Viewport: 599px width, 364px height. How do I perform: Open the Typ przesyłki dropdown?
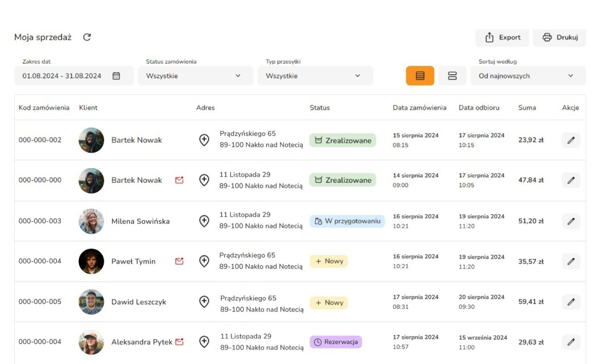[x=315, y=76]
